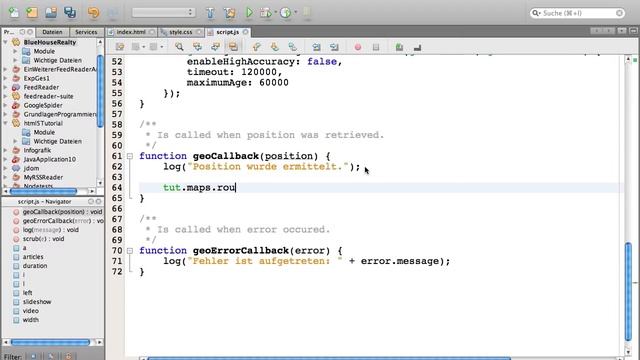
Task: Click the green Comment icon in editor toolbar
Action: (x=399, y=47)
